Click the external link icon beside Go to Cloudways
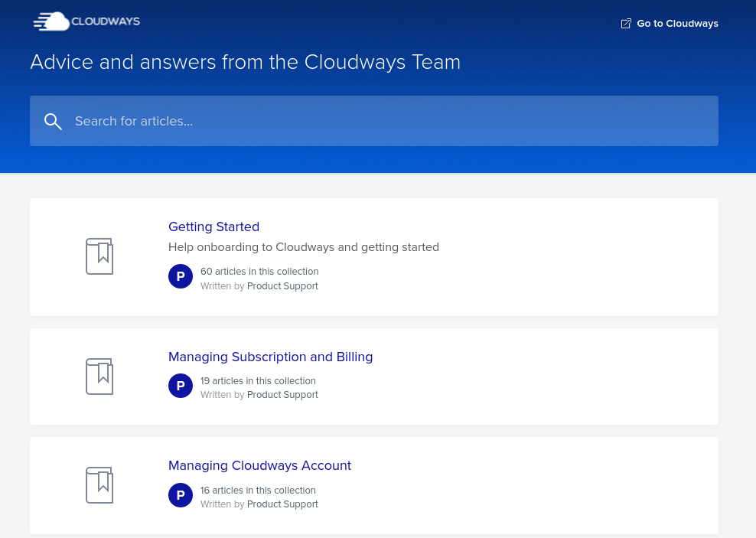This screenshot has width=756, height=538. pyautogui.click(x=626, y=24)
